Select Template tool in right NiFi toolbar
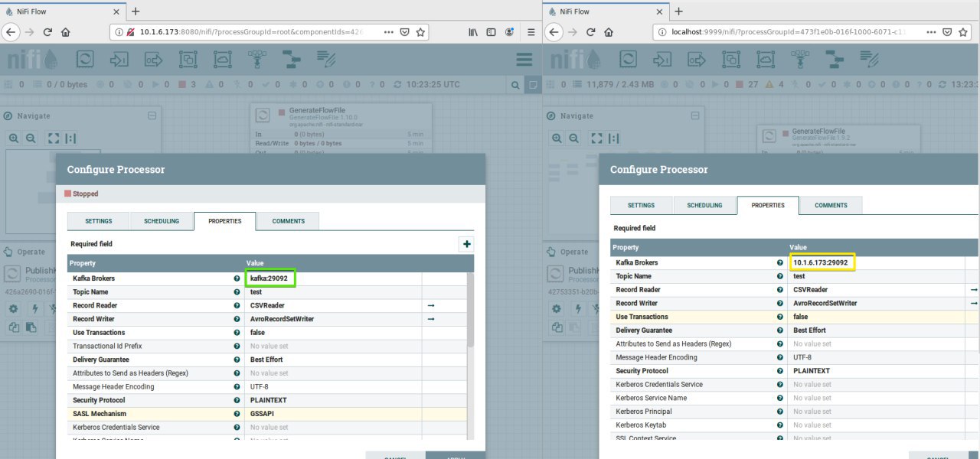 [835, 59]
